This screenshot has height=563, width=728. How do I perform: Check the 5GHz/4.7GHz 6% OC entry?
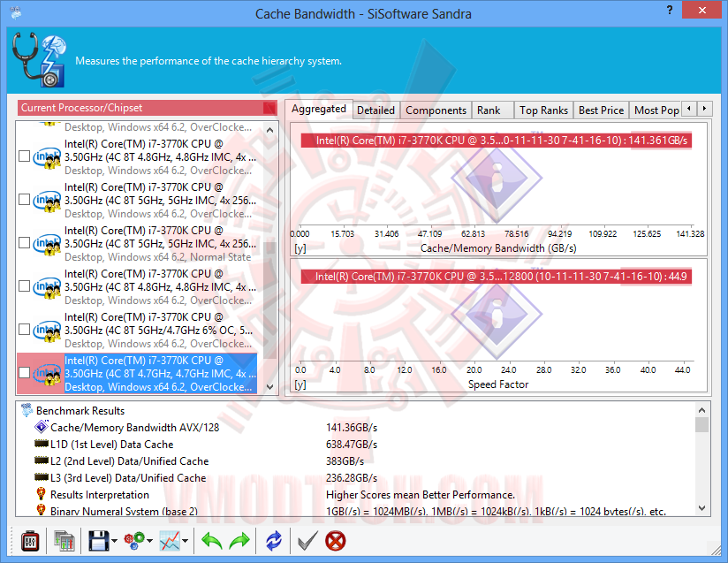[x=24, y=330]
